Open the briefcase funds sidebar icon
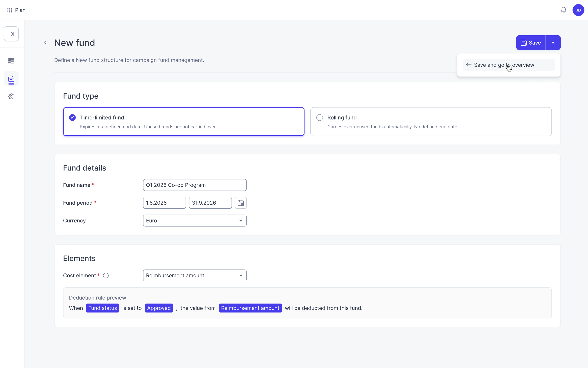588x368 pixels. click(11, 79)
